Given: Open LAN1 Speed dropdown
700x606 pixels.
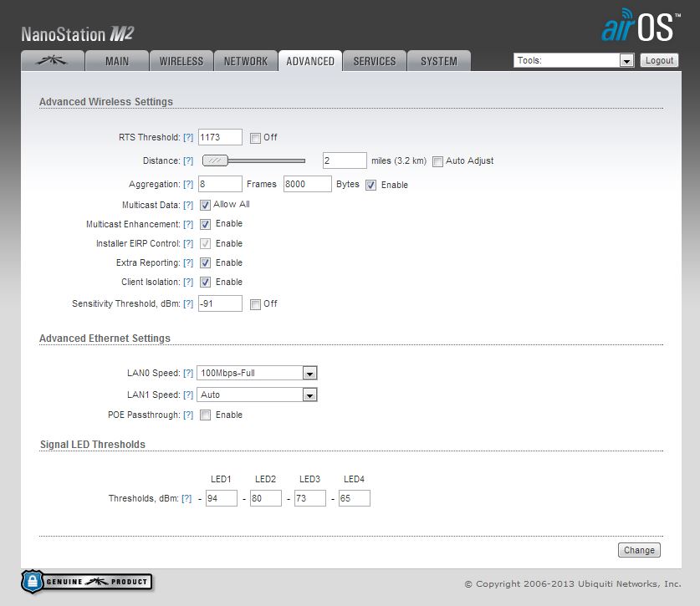Looking at the screenshot, I should pyautogui.click(x=257, y=395).
